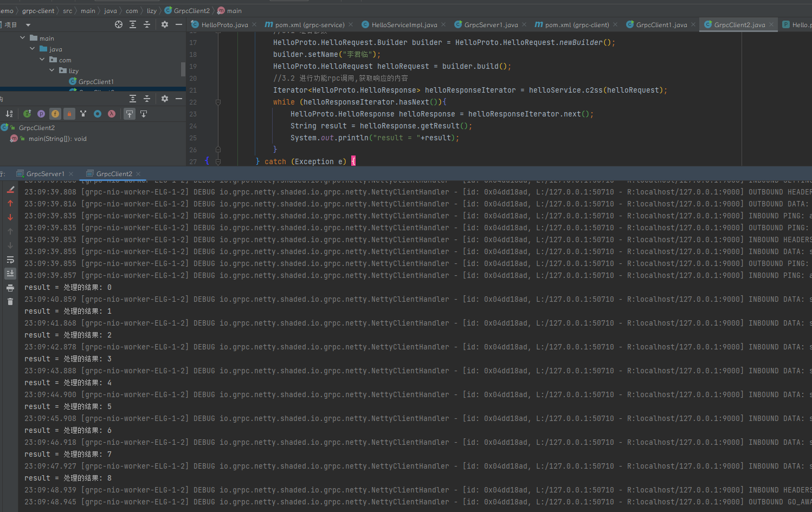Click the grey down arrow in console sidebar
This screenshot has width=812, height=512.
[x=10, y=245]
